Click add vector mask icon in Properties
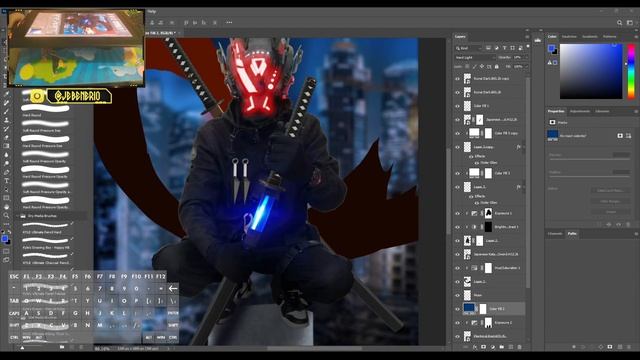The image size is (640, 360). pos(628,136)
